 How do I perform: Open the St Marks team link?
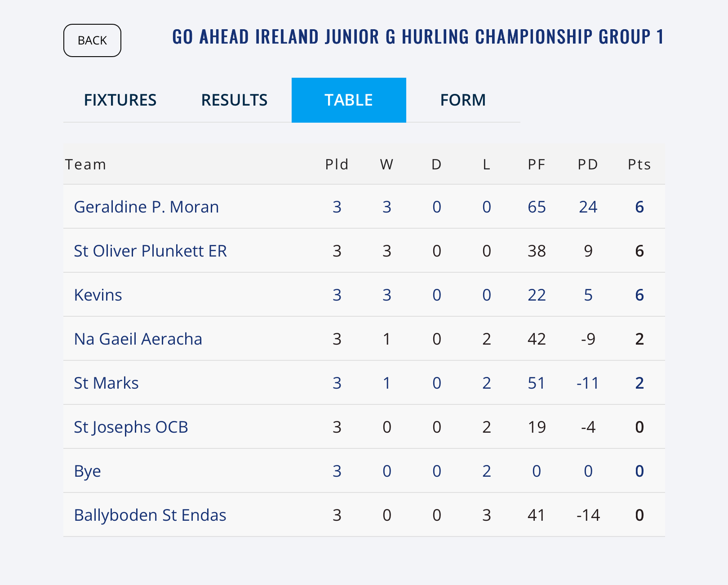coord(106,383)
